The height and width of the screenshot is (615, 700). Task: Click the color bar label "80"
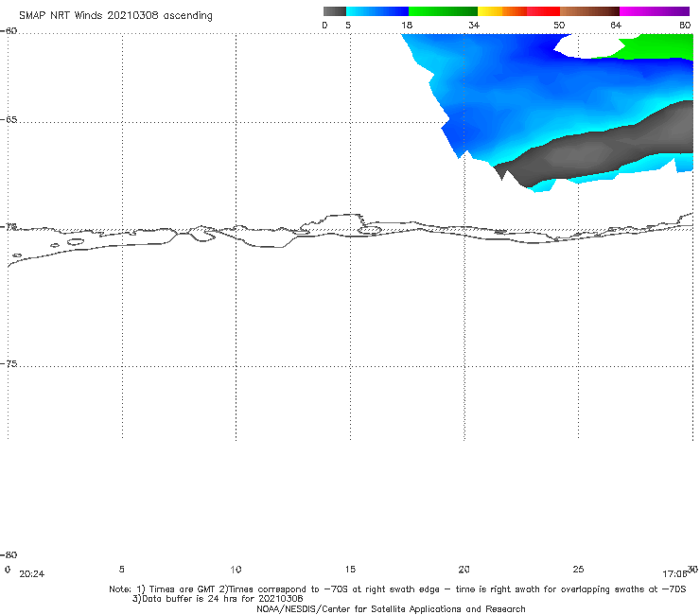(685, 26)
